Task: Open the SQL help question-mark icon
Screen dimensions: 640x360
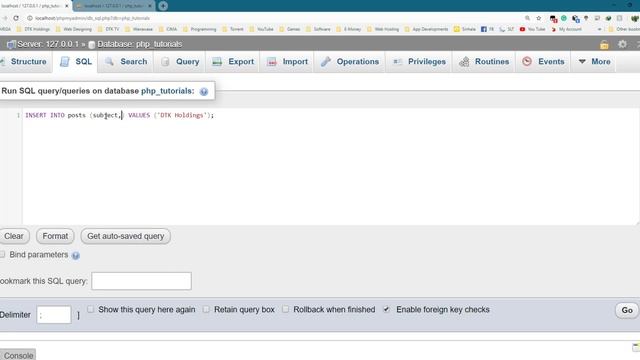Action: [x=204, y=91]
